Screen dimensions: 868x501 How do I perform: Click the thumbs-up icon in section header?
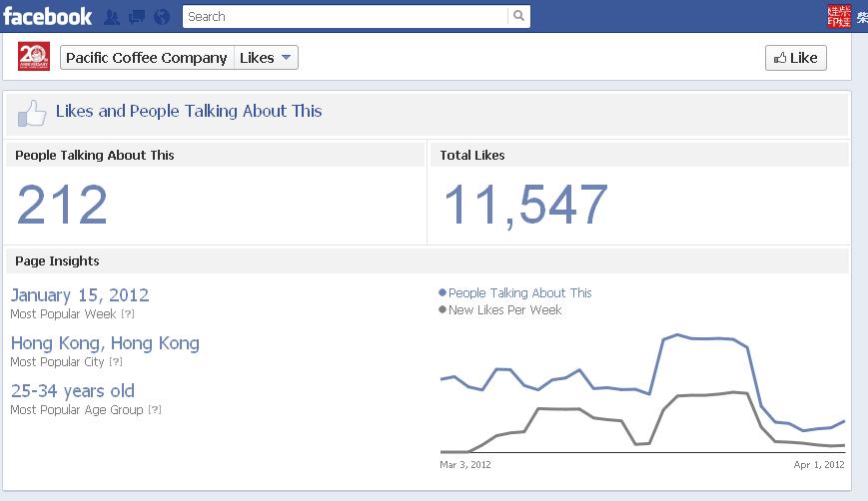(x=33, y=113)
